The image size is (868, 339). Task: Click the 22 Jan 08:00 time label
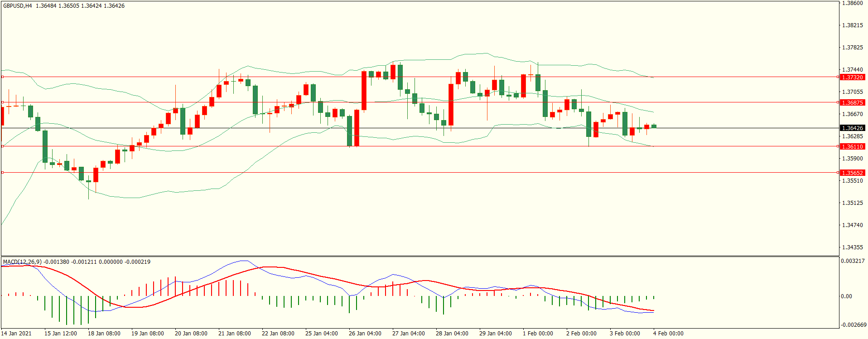point(278,334)
